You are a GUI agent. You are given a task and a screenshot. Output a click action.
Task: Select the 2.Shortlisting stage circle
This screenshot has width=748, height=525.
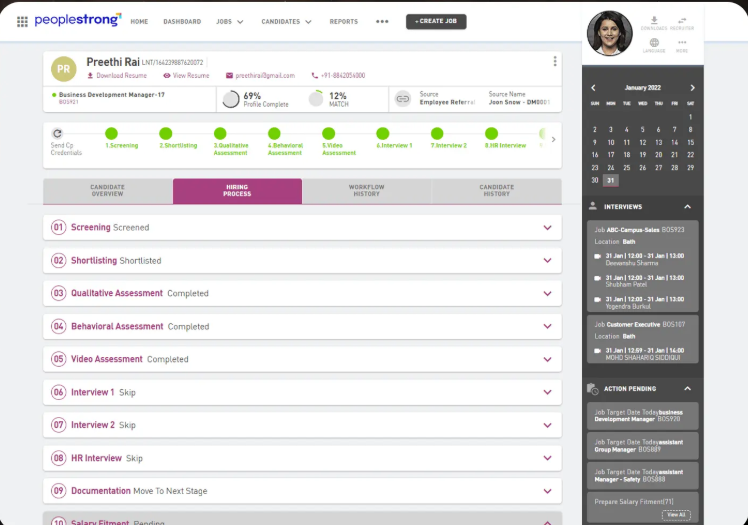[x=166, y=134]
